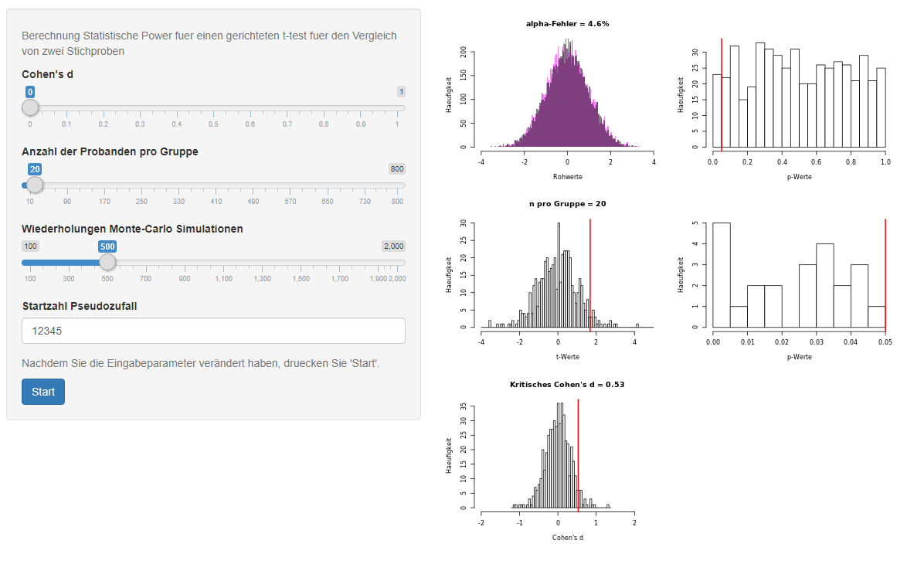Viewport: 924px width, 581px height.
Task: Click the Startzahl Pseudozufall input field
Action: click(x=213, y=331)
